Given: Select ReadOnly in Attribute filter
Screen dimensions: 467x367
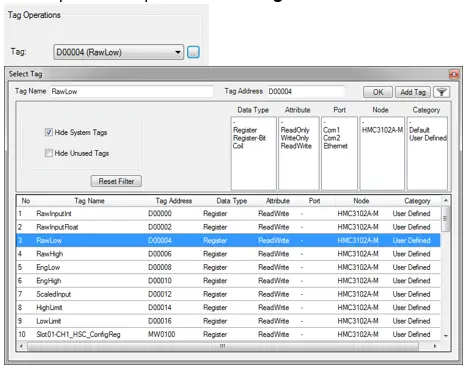Looking at the screenshot, I should coord(295,130).
